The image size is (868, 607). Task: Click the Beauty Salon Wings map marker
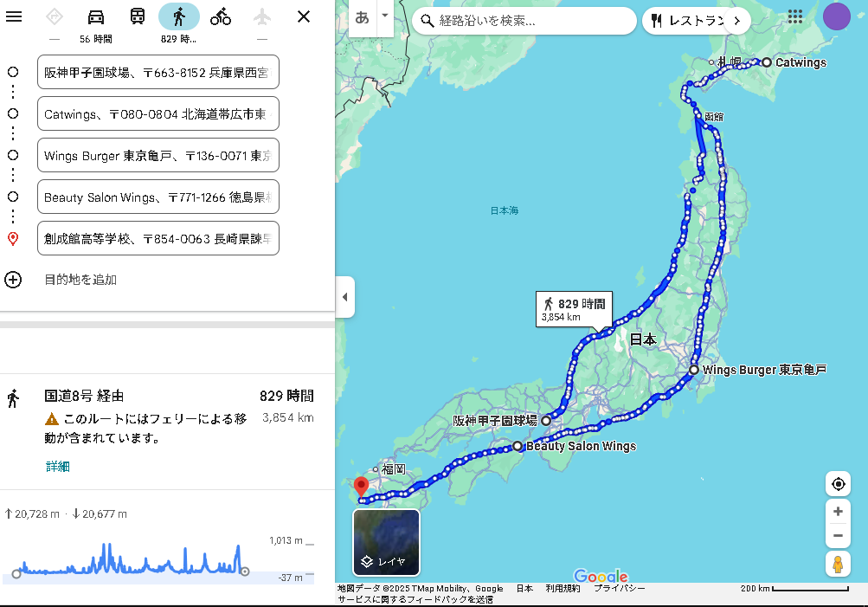click(517, 446)
